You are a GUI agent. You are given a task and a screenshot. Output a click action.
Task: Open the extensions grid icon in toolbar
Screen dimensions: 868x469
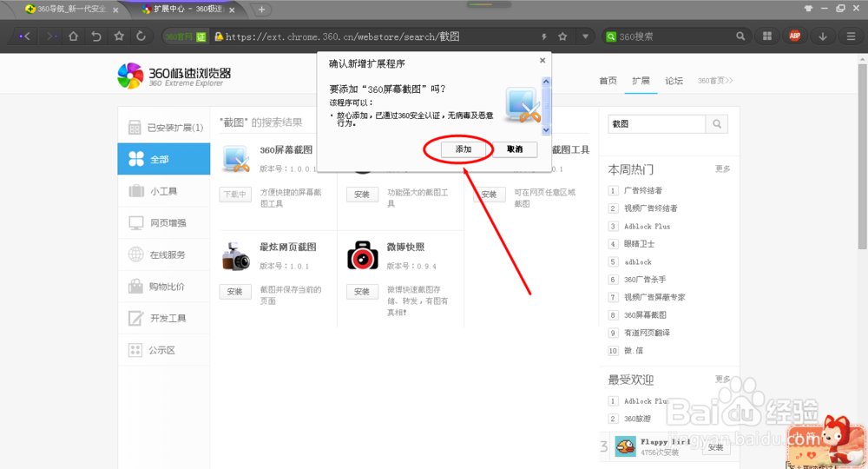pyautogui.click(x=767, y=36)
